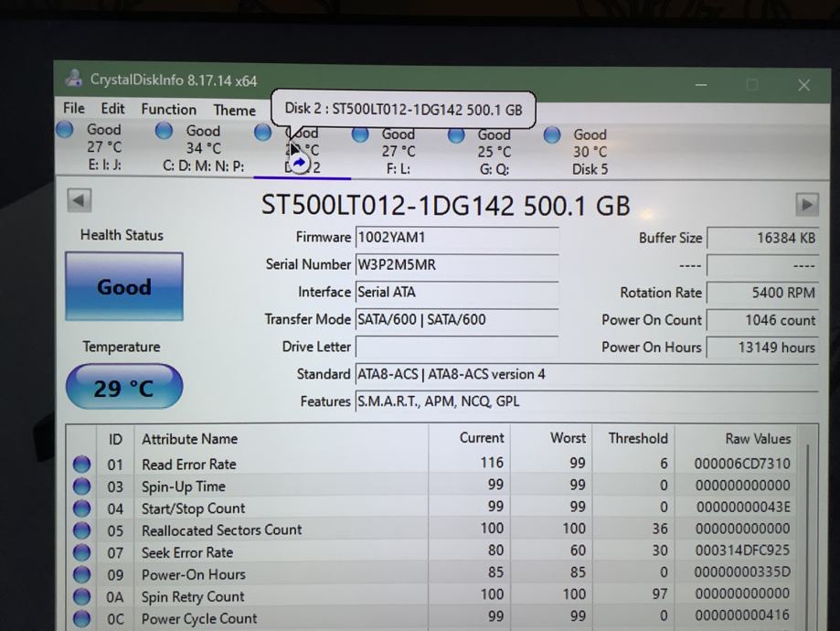Click status orb of Read Error Rate
This screenshot has height=631, width=840.
coord(82,464)
